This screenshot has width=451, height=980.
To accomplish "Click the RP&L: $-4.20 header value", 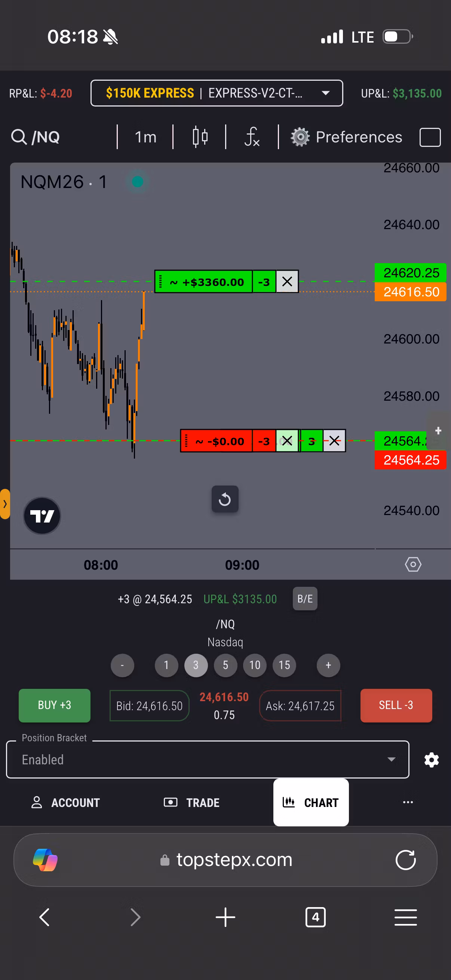I will pos(41,93).
